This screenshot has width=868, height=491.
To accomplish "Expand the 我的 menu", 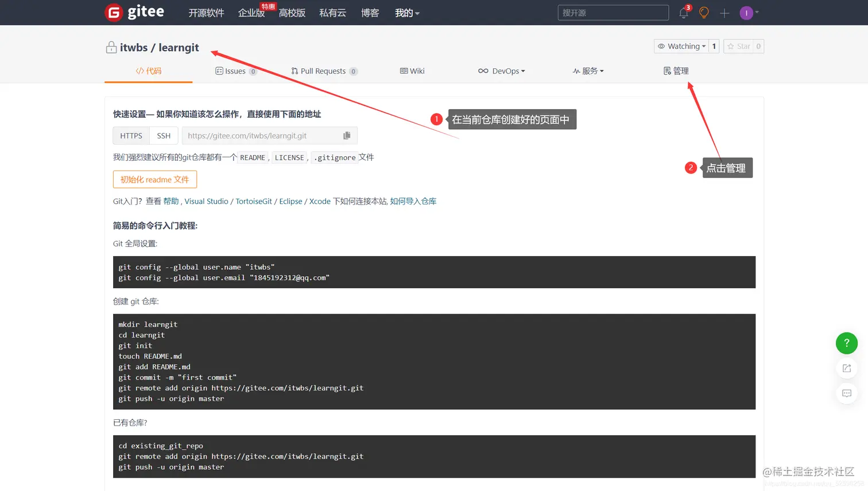I will tap(407, 13).
